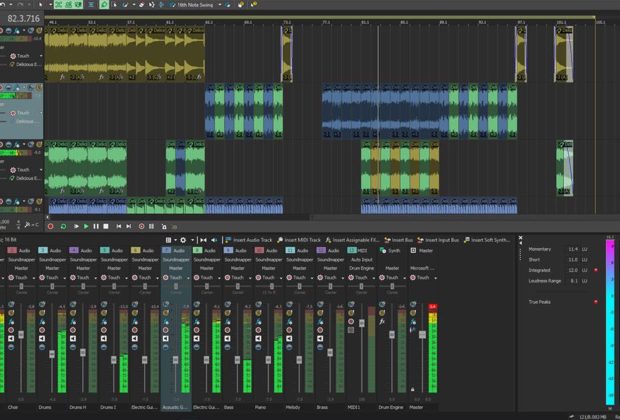
Task: Open the mixer gear settings icon
Action: pos(183,240)
